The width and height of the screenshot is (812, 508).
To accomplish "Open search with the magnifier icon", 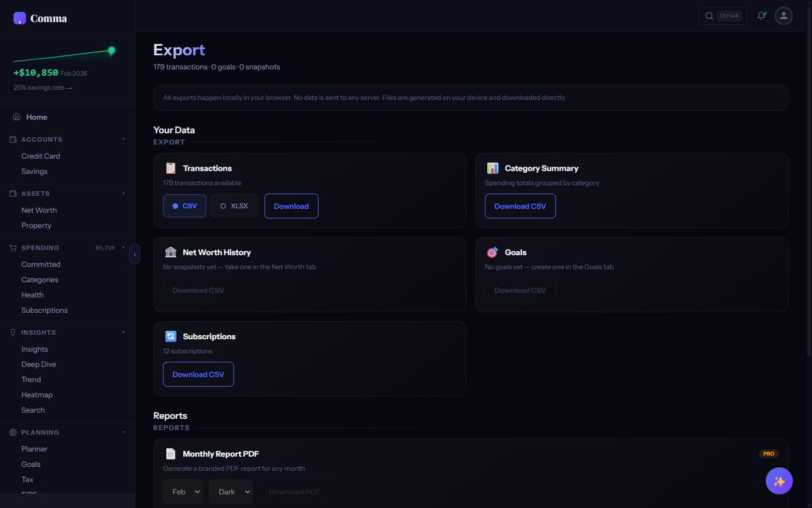I will (x=709, y=16).
